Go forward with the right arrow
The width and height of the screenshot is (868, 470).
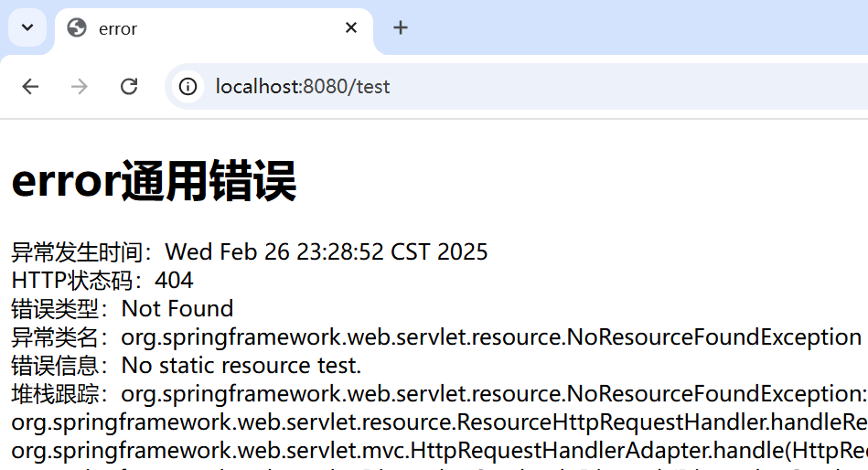click(x=80, y=86)
